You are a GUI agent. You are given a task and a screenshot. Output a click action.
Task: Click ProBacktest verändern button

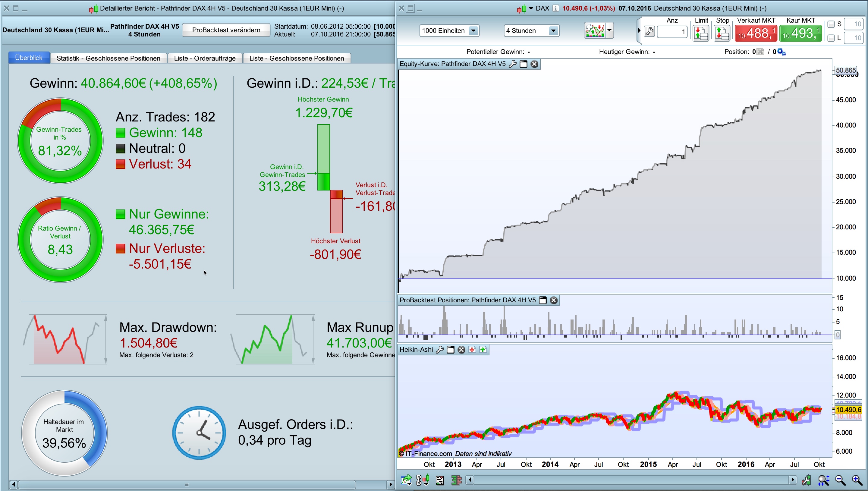pos(226,30)
